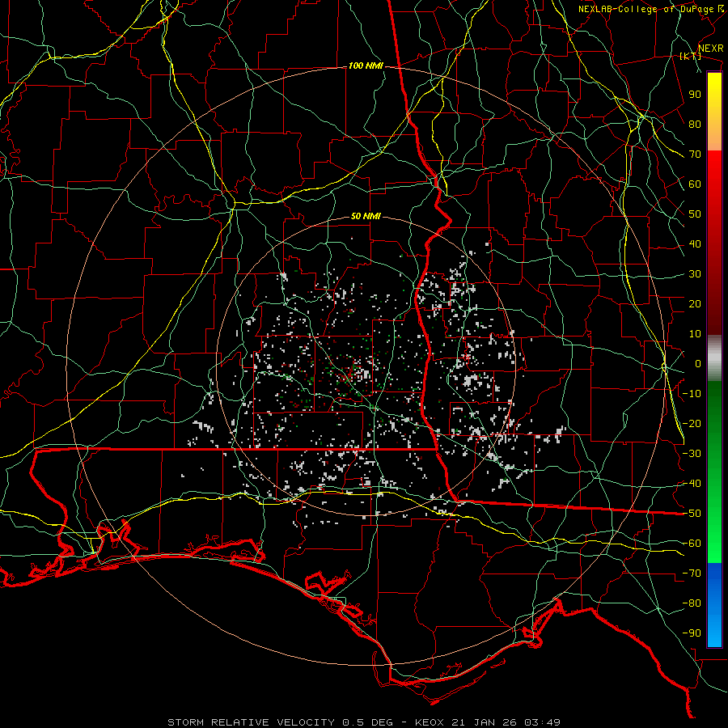Click the "KEOX" radar station identifier

click(x=430, y=722)
